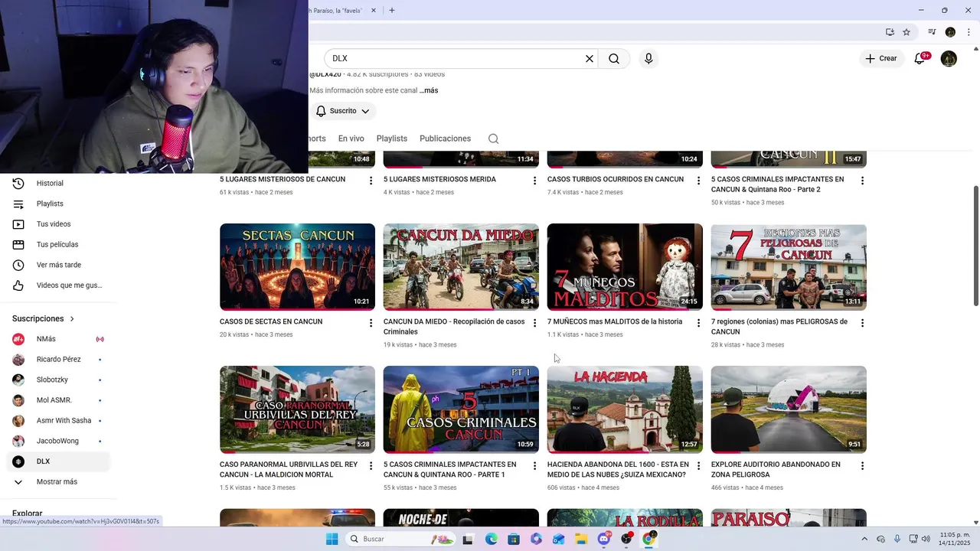Show hidden system tray icons chevron
The image size is (980, 551).
pyautogui.click(x=865, y=539)
